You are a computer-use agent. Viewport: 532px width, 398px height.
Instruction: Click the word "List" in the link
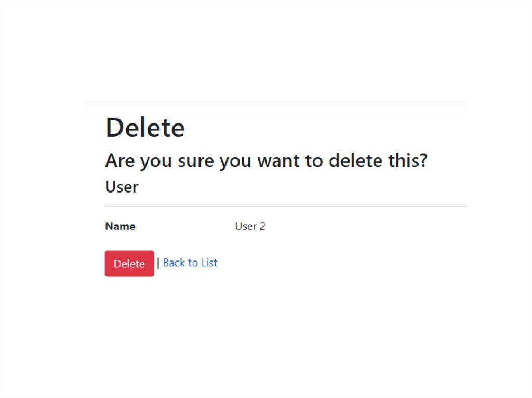[x=209, y=263]
